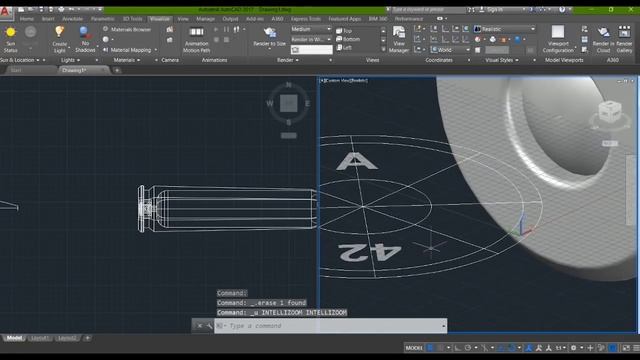This screenshot has height=360, width=640.
Task: Click the ViewCube in the right viewport
Action: [x=610, y=111]
